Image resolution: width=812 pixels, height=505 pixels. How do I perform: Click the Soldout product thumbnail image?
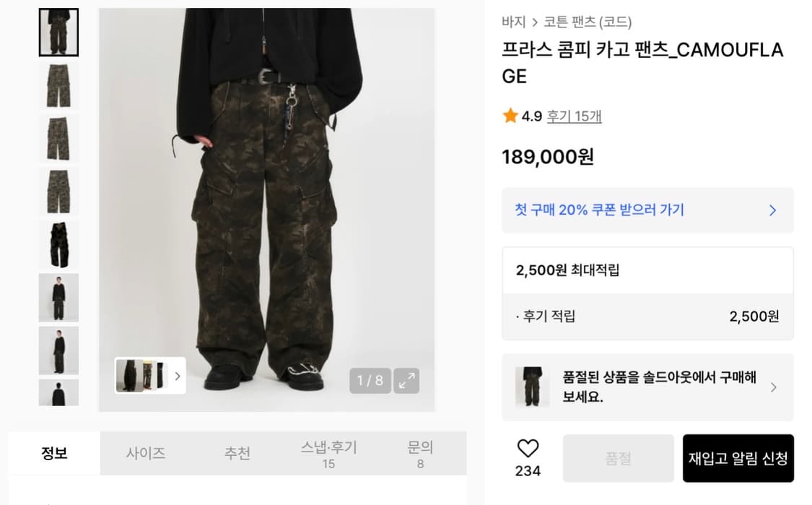[x=532, y=387]
